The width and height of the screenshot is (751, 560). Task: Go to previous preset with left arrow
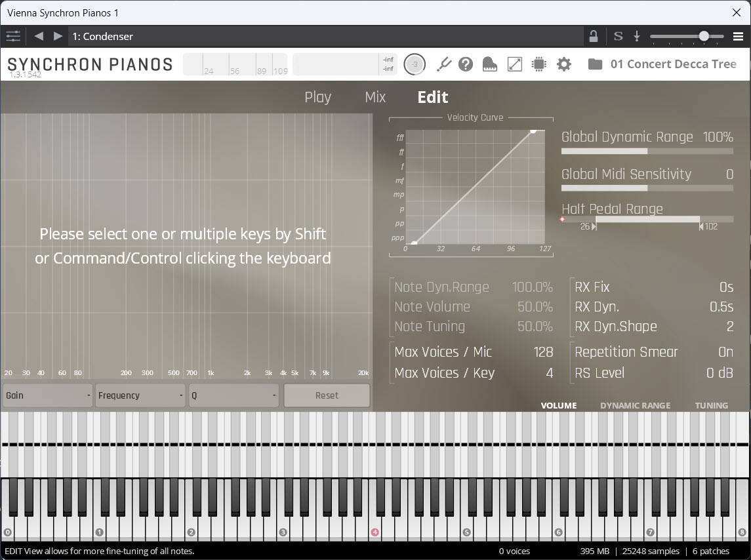coord(39,36)
